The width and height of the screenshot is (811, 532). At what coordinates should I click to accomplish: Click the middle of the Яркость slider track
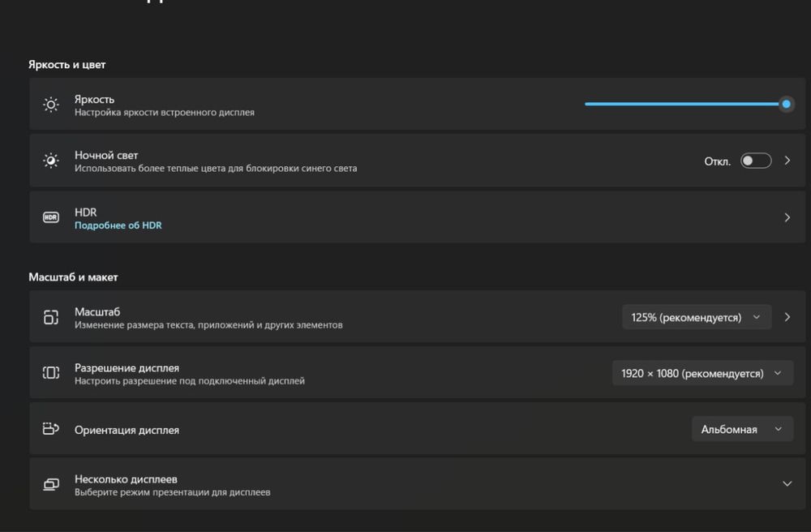(685, 104)
